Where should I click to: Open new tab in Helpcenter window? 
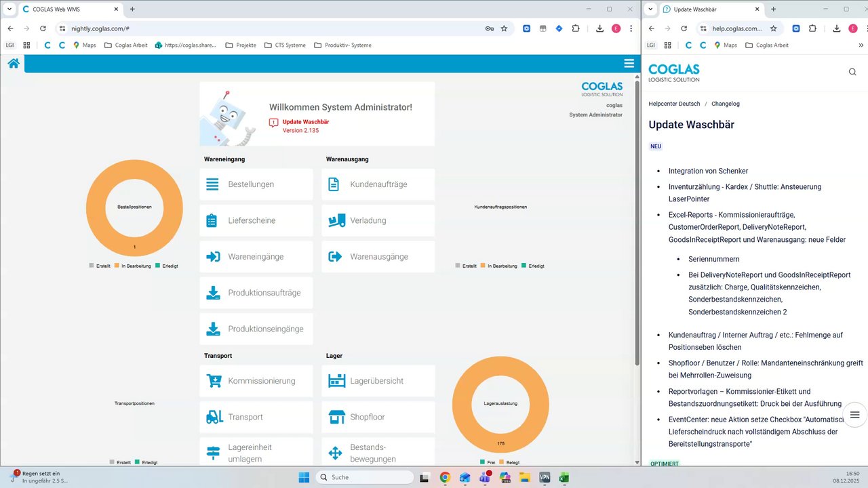click(773, 9)
